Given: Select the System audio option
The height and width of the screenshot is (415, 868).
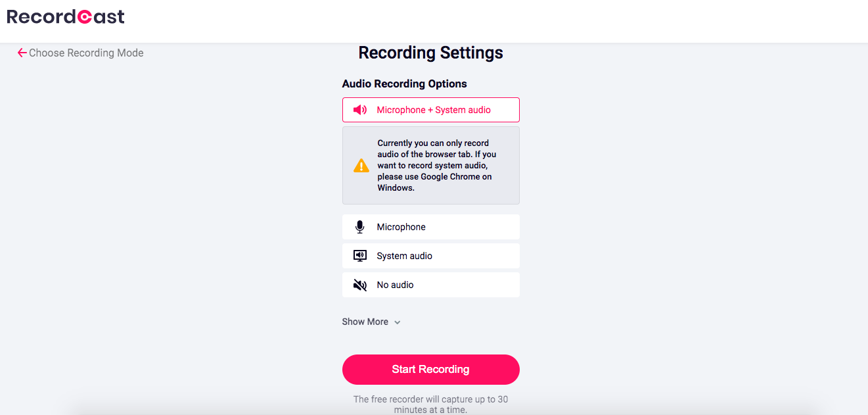Looking at the screenshot, I should coord(431,256).
